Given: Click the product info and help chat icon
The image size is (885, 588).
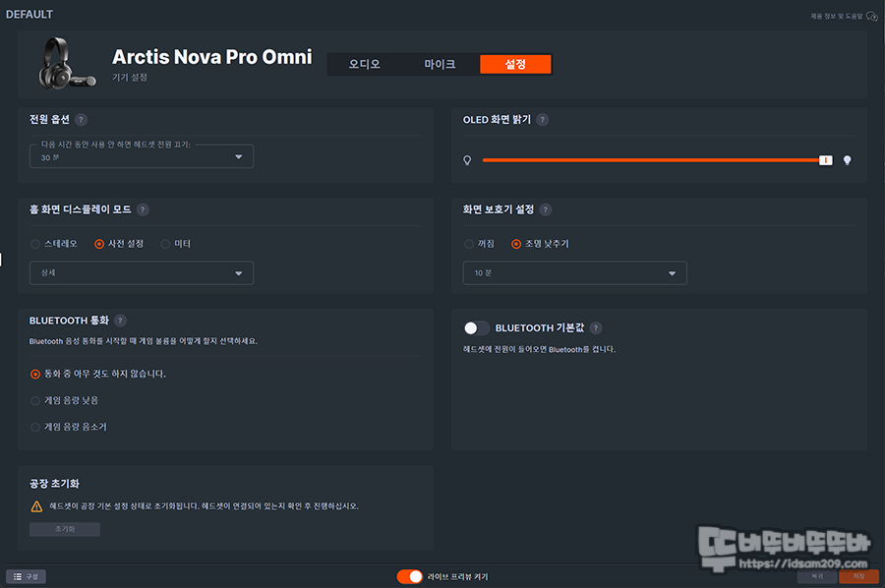Looking at the screenshot, I should point(872,17).
